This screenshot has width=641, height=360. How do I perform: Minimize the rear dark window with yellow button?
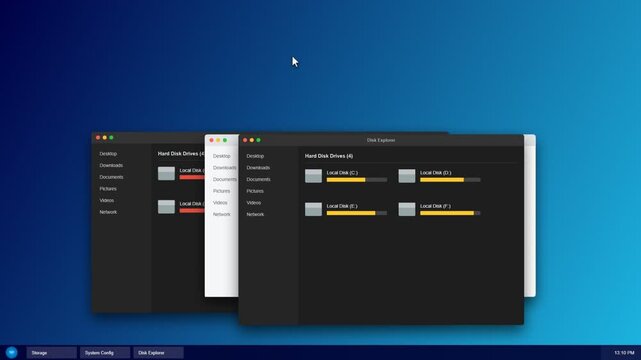pos(105,138)
